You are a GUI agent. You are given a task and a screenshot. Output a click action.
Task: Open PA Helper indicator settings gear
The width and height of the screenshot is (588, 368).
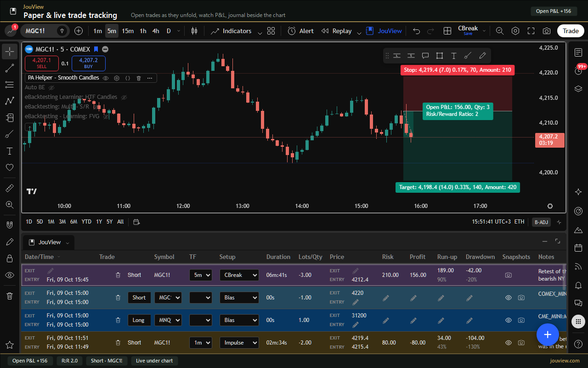click(x=117, y=78)
